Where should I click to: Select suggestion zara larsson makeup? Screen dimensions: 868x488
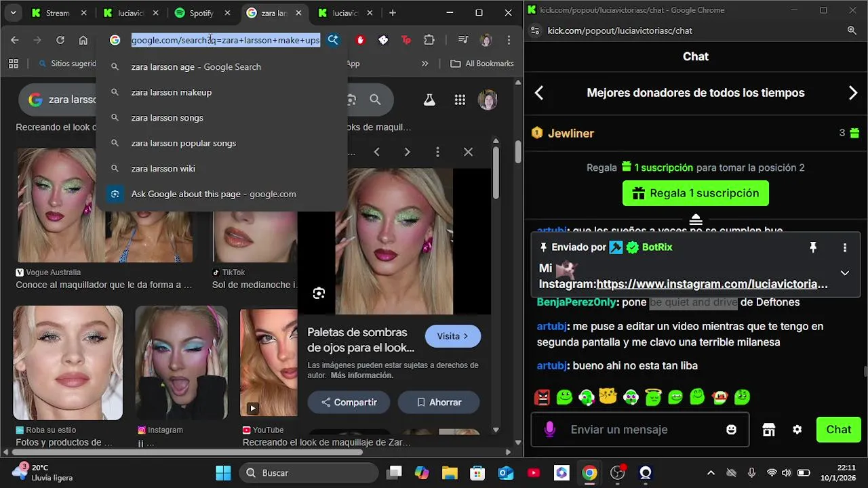[222, 92]
